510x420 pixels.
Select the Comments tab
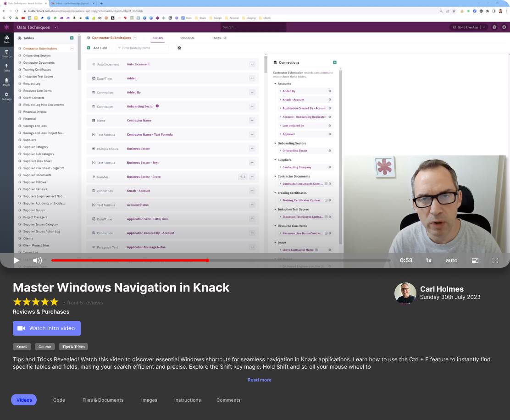[229, 400]
